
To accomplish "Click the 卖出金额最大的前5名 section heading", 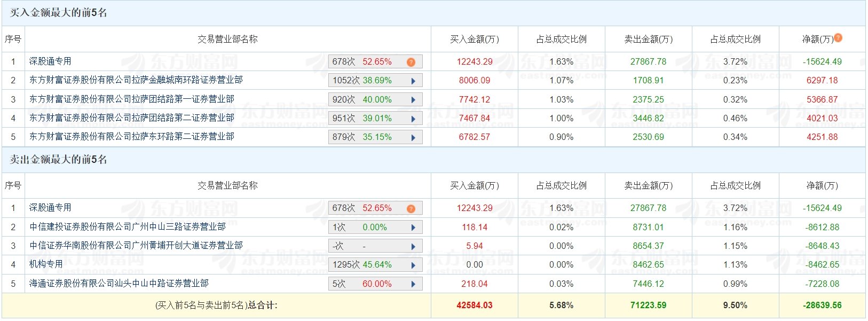I will point(59,160).
